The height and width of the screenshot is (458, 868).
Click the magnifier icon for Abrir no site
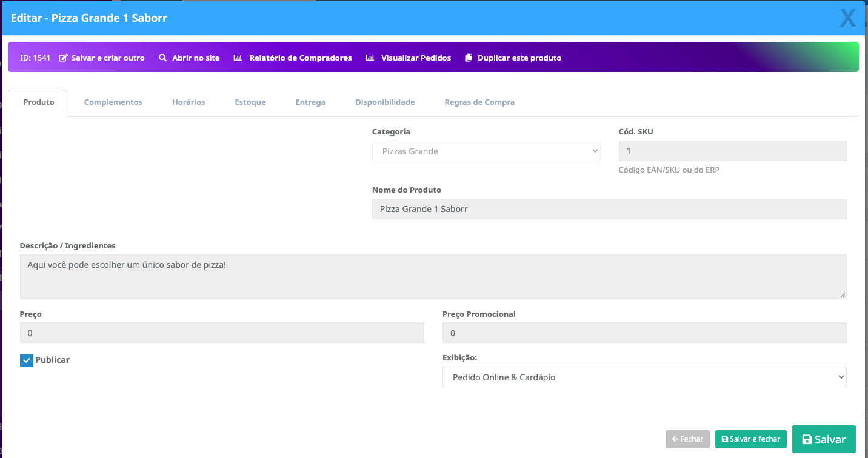pyautogui.click(x=162, y=58)
